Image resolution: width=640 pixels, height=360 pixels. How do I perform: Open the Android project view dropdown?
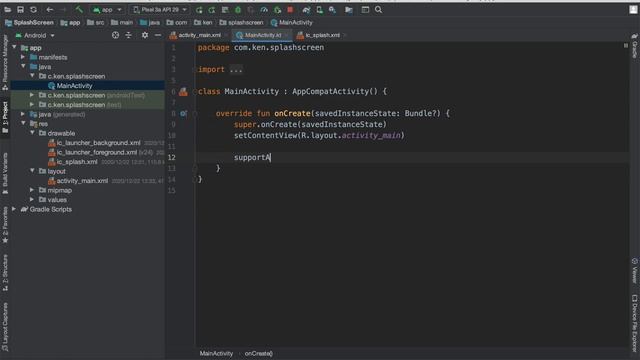tap(35, 36)
